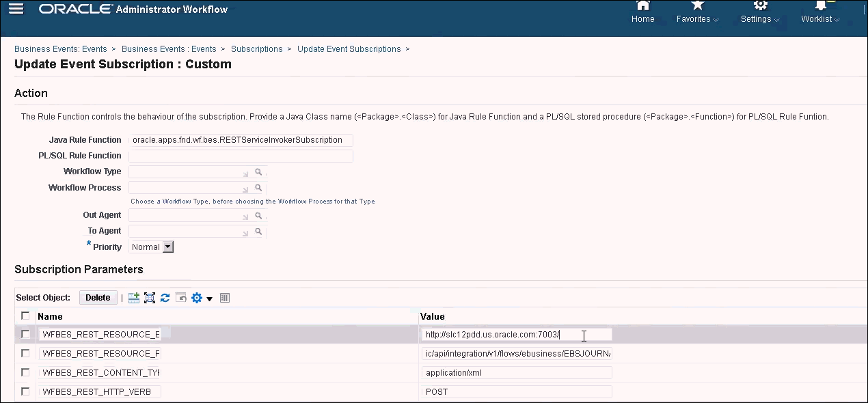868x403 pixels.
Task: Add a new row to Subscription Parameters
Action: (134, 298)
